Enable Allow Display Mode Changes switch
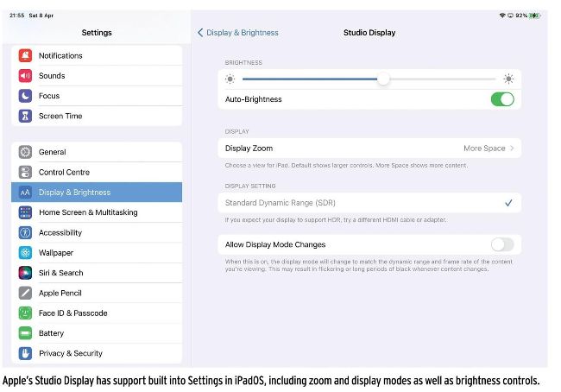Viewport: 561px width, 392px height. tap(502, 244)
